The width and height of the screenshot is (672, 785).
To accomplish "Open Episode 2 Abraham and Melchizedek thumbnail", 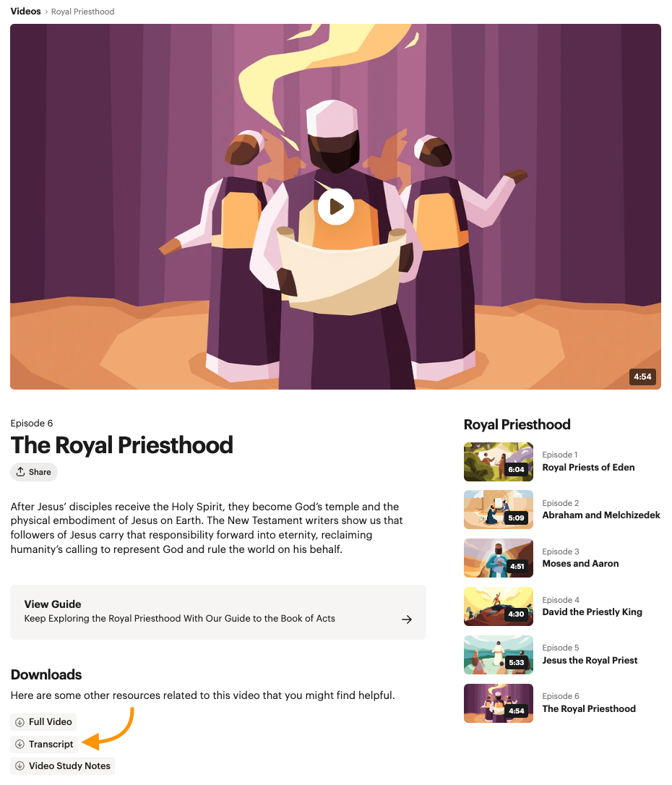I will click(x=499, y=510).
